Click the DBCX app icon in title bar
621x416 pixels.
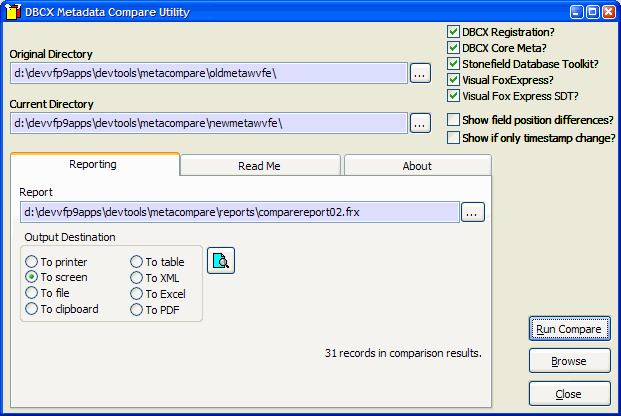[13, 12]
